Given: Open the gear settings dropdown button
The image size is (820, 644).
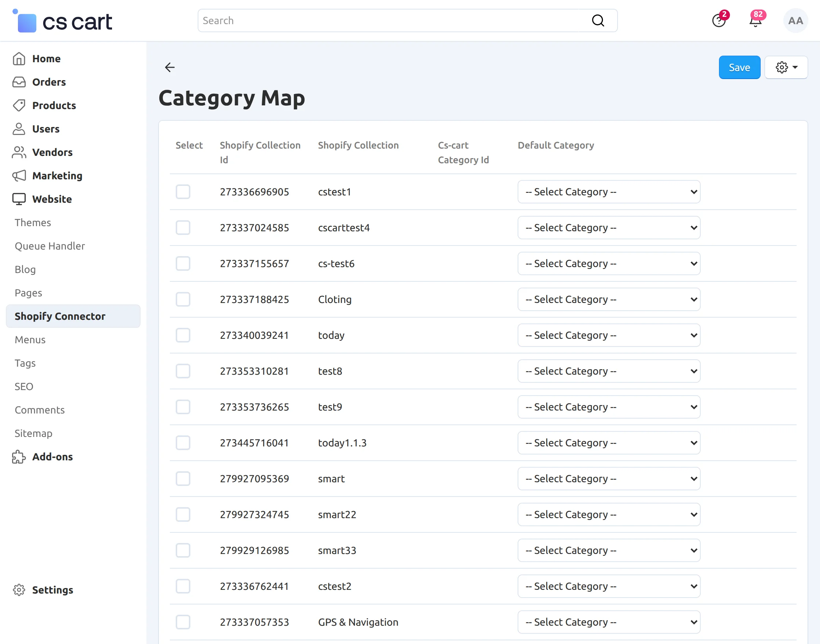Looking at the screenshot, I should 786,67.
